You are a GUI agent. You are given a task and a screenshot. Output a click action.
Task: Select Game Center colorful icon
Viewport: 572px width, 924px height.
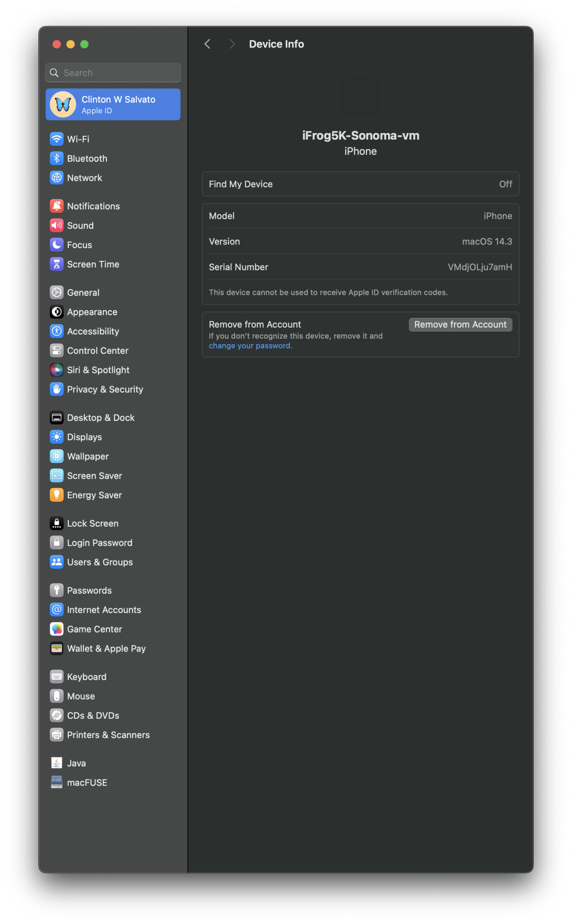point(56,629)
